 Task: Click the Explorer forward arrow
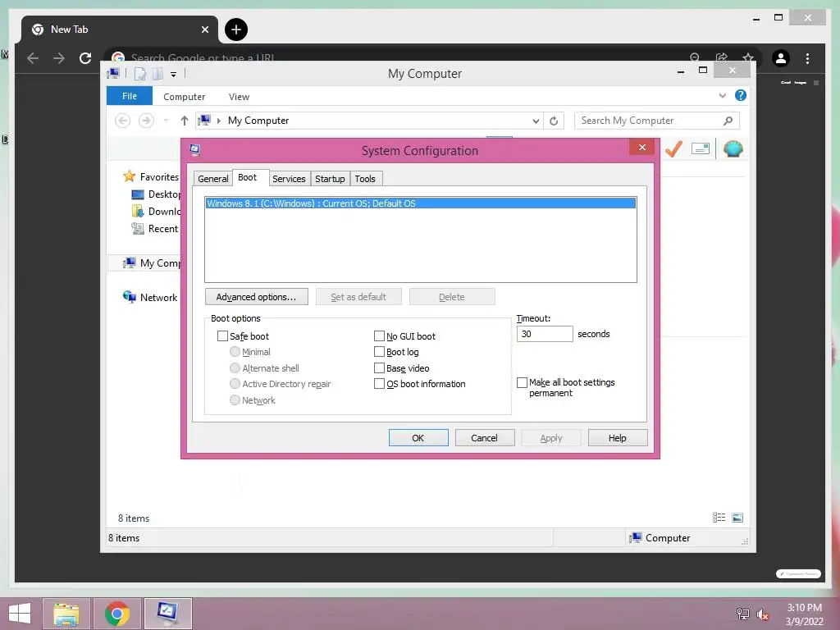tap(146, 121)
